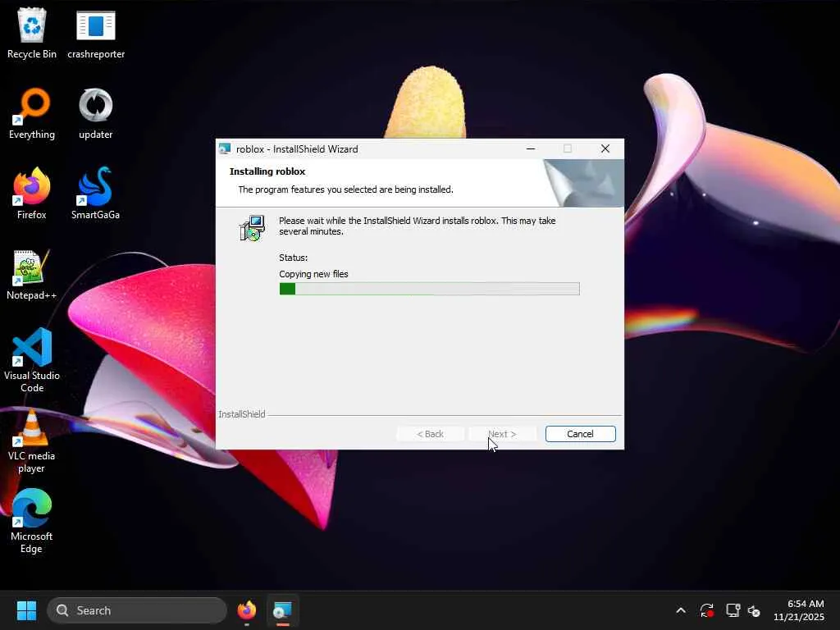Launch Visual Studio Code desktop shortcut
840x630 pixels.
pos(32,360)
